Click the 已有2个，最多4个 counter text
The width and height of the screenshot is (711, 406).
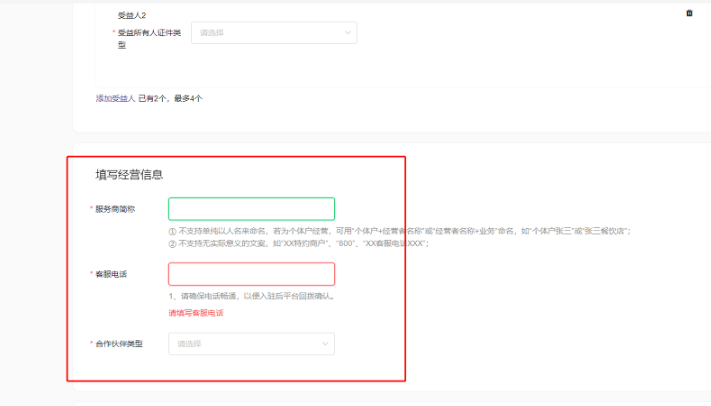(170, 98)
